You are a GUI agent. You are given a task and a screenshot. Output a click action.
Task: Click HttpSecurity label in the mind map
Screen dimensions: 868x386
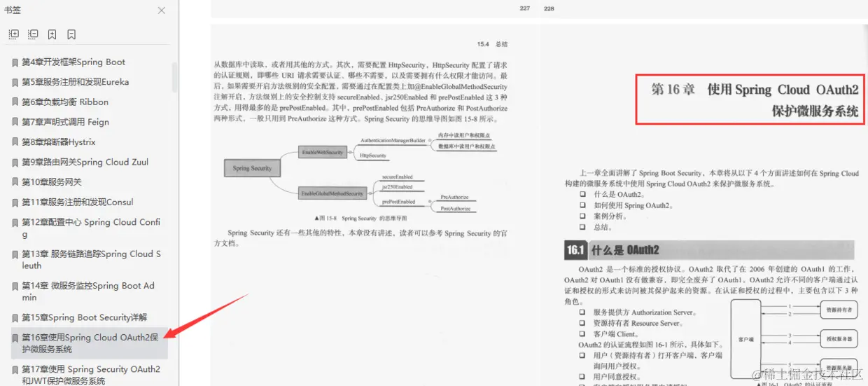(x=373, y=156)
